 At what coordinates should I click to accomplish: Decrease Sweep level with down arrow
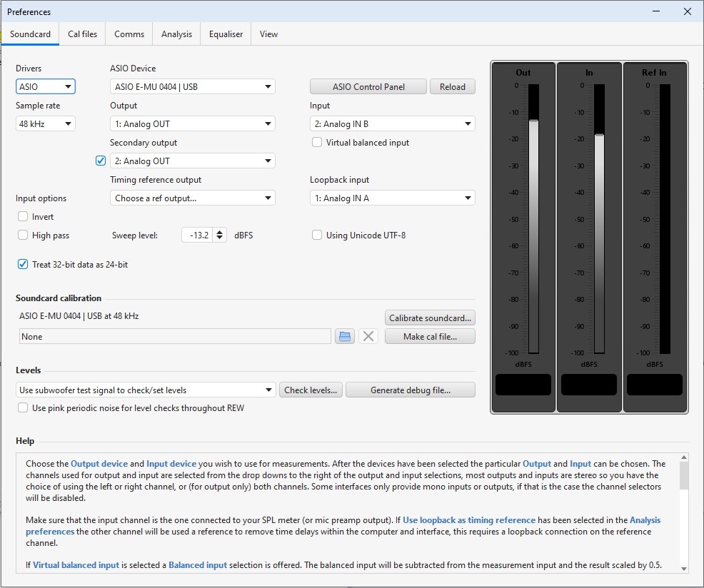(219, 238)
